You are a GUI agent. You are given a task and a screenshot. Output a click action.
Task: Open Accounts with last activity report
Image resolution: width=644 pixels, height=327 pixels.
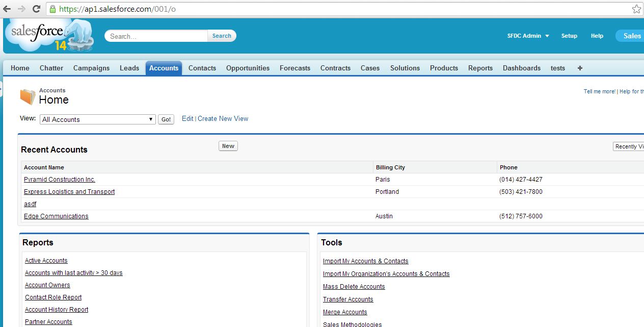tap(74, 273)
